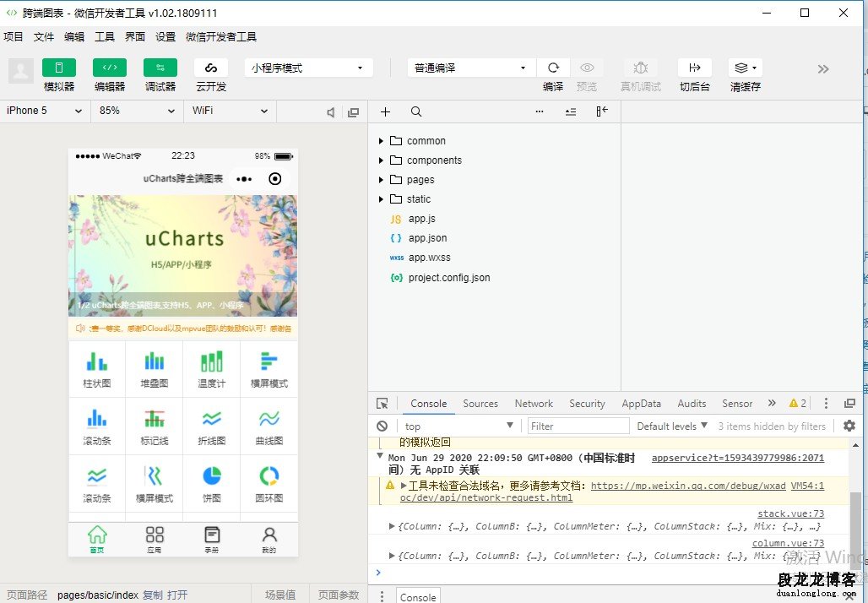Image resolution: width=868 pixels, height=603 pixels.
Task: Toggle the 调试器 debugger panel button
Action: (x=160, y=68)
